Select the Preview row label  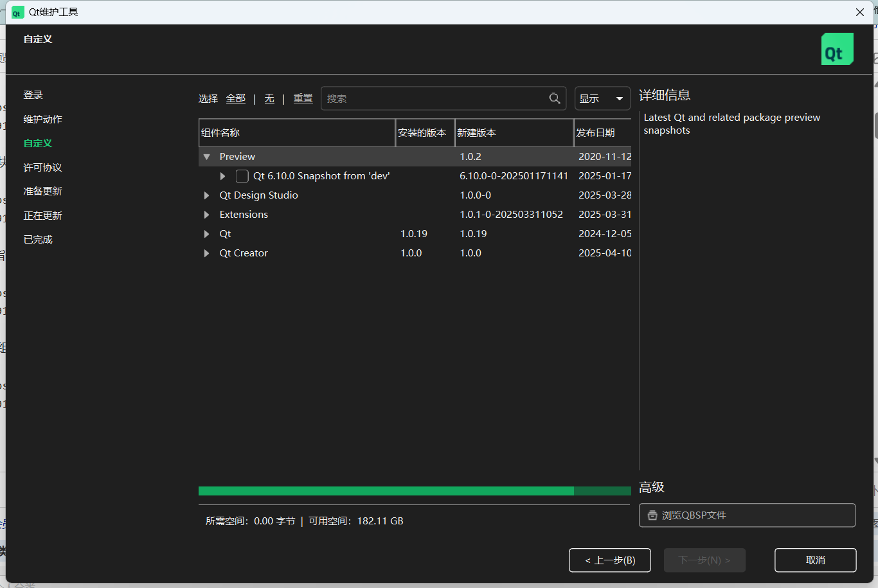click(237, 157)
